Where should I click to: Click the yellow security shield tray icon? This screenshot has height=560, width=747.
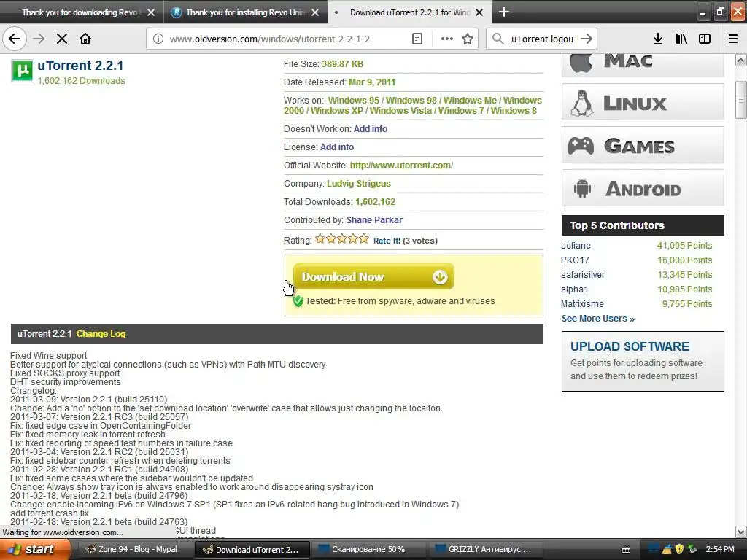(x=679, y=549)
